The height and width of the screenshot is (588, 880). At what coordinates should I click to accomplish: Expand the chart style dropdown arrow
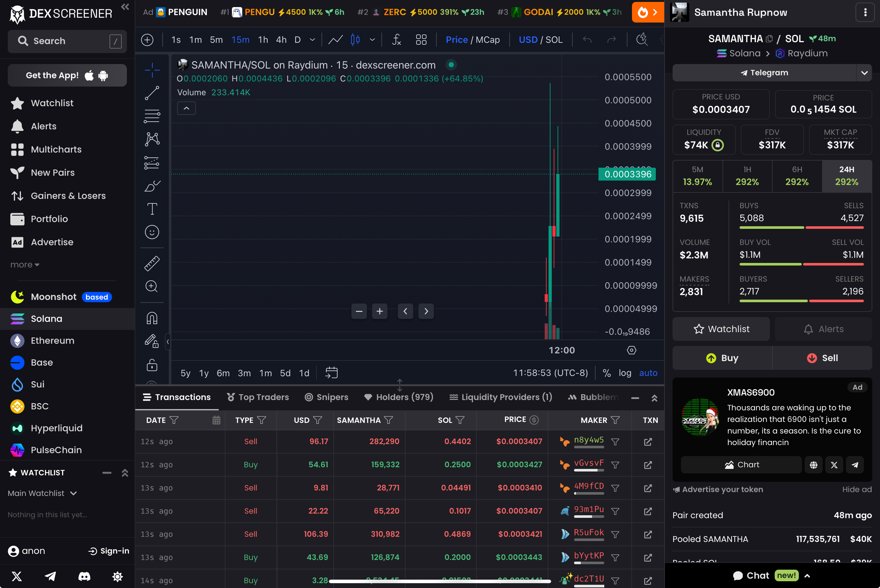click(372, 39)
